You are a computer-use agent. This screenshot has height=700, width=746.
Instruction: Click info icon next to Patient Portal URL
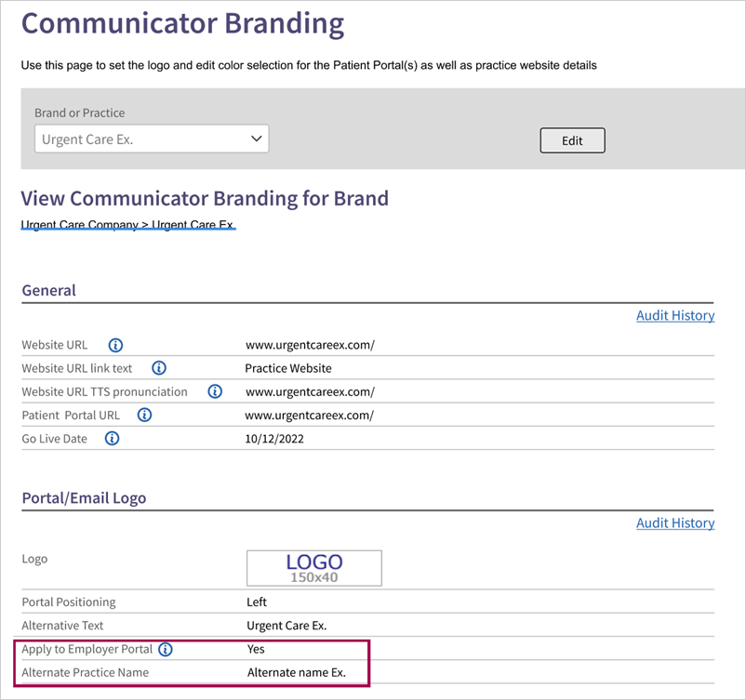(x=144, y=415)
